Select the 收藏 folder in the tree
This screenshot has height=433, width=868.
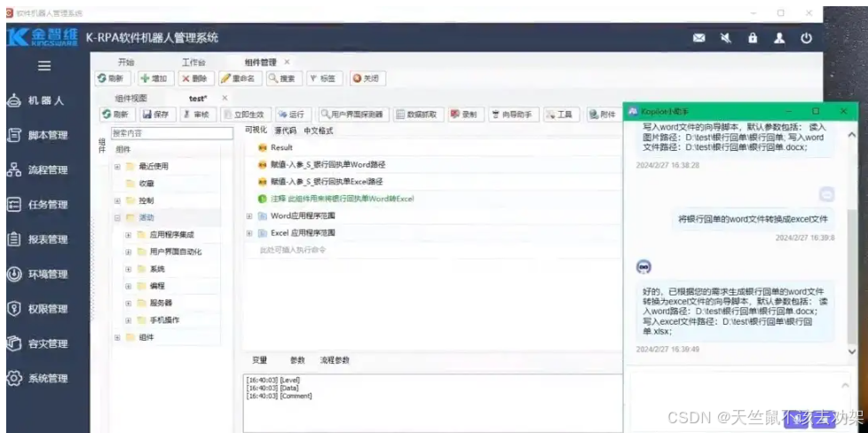[146, 184]
